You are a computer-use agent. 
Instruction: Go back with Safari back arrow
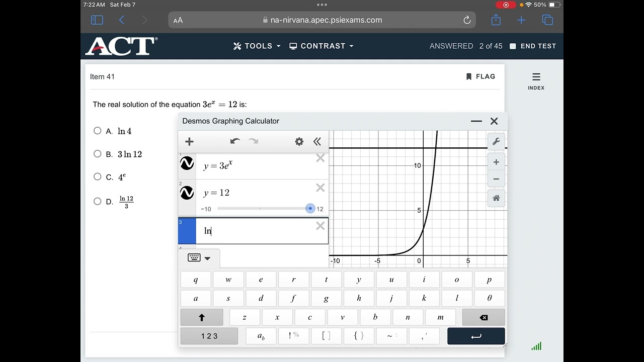pyautogui.click(x=122, y=20)
